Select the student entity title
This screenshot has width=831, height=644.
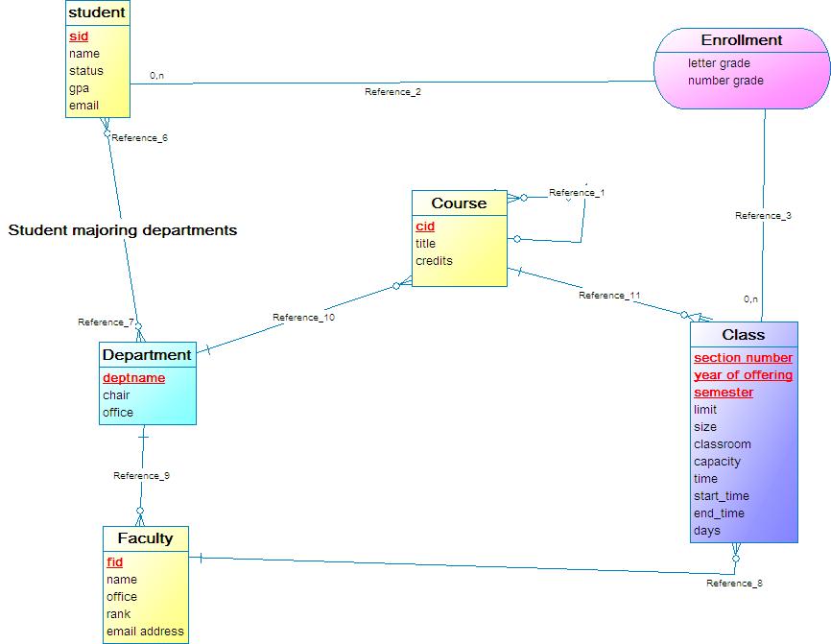click(97, 12)
